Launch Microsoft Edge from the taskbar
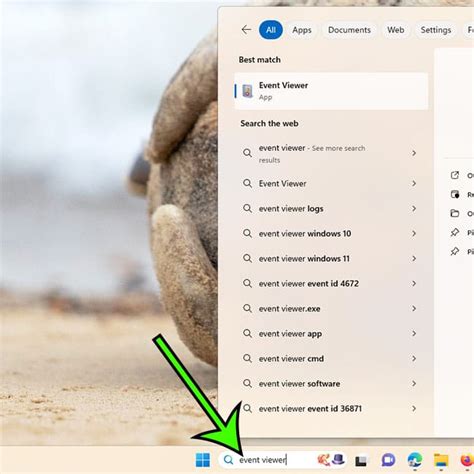Image resolution: width=474 pixels, height=474 pixels. pyautogui.click(x=415, y=460)
